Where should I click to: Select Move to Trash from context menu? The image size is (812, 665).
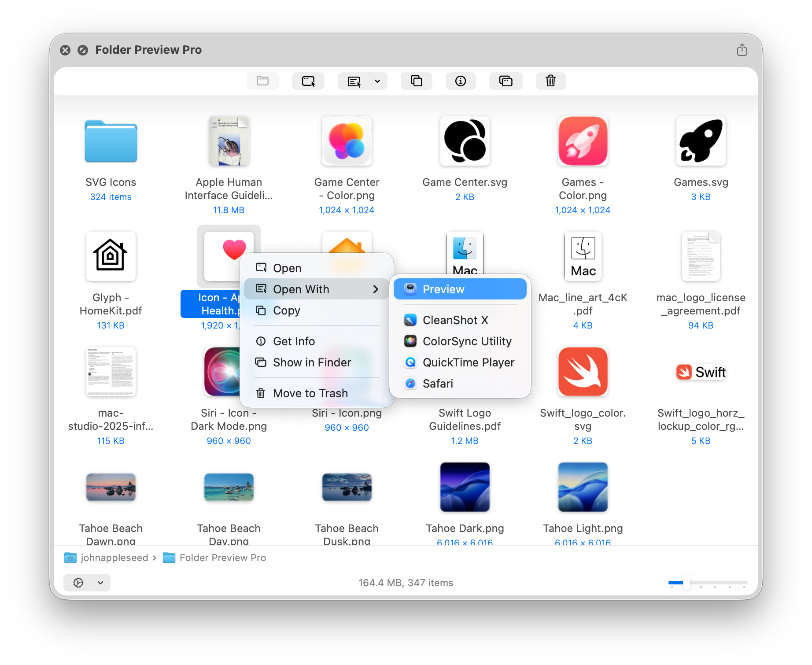click(310, 393)
